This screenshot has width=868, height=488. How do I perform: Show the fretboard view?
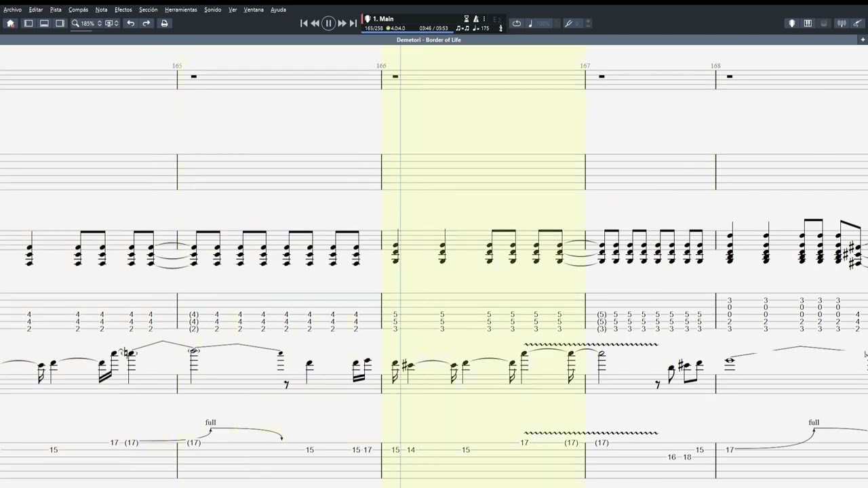pos(791,23)
